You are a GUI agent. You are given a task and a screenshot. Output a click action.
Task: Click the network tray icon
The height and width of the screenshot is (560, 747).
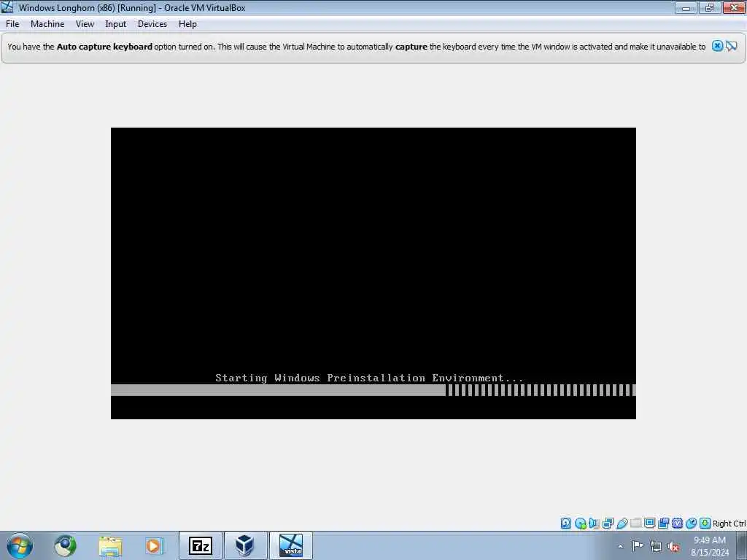(x=656, y=547)
